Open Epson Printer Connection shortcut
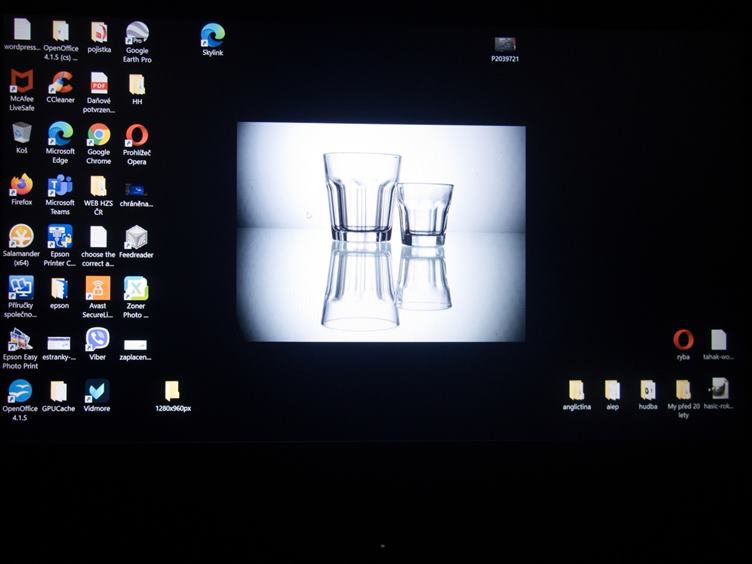This screenshot has height=564, width=752. coord(60,237)
